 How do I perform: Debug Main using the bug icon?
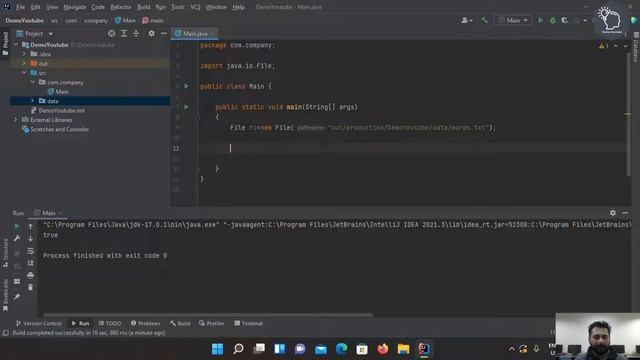(553, 20)
